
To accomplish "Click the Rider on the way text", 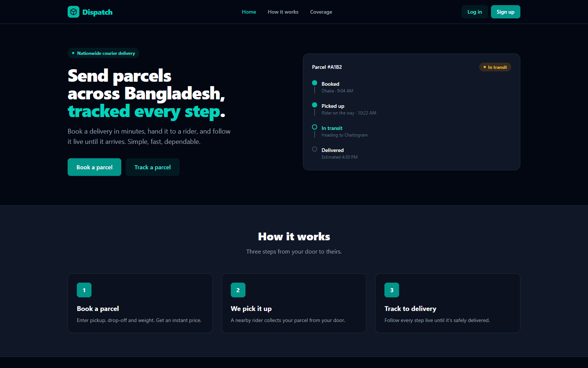I will coord(349,113).
